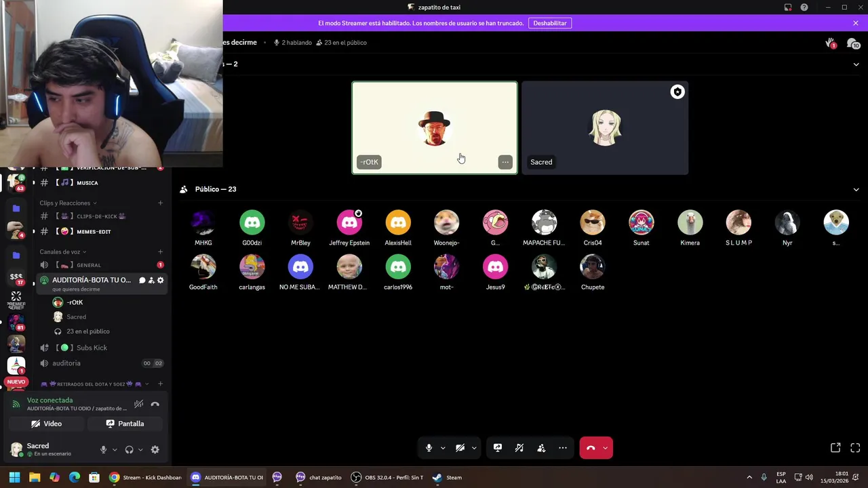Add a channel to Canales de voz
This screenshot has width=868, height=488.
[x=160, y=251]
